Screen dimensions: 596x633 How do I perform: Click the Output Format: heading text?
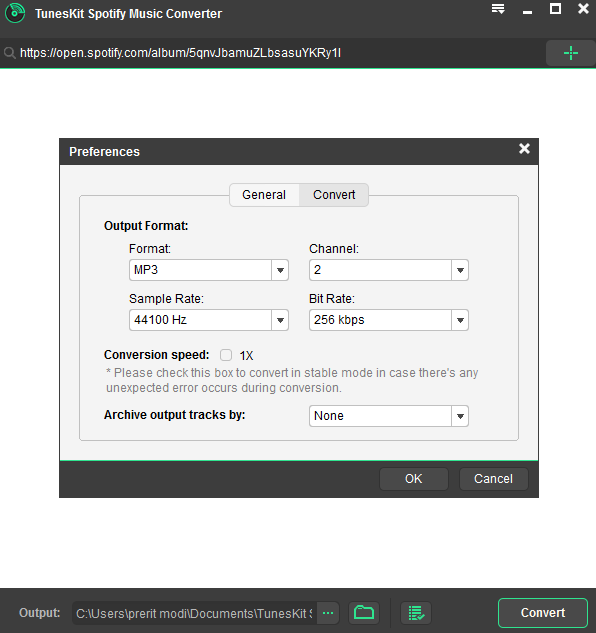point(146,226)
